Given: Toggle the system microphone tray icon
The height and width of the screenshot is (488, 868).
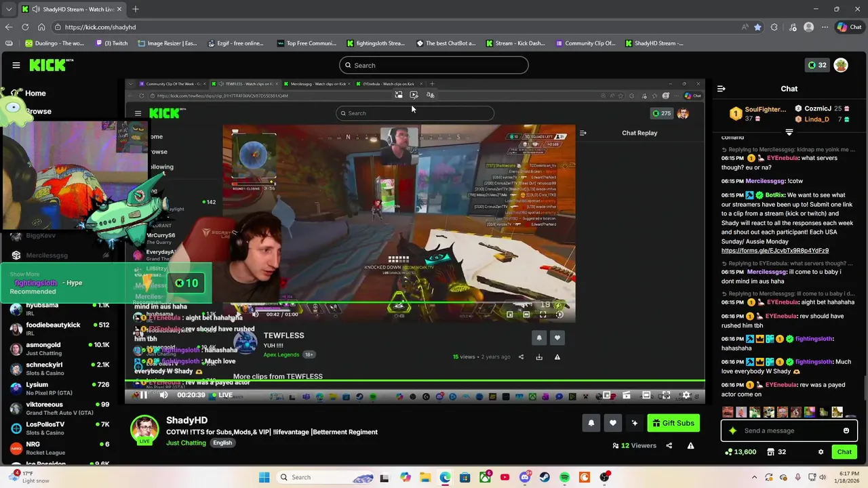Looking at the screenshot, I should [x=797, y=477].
